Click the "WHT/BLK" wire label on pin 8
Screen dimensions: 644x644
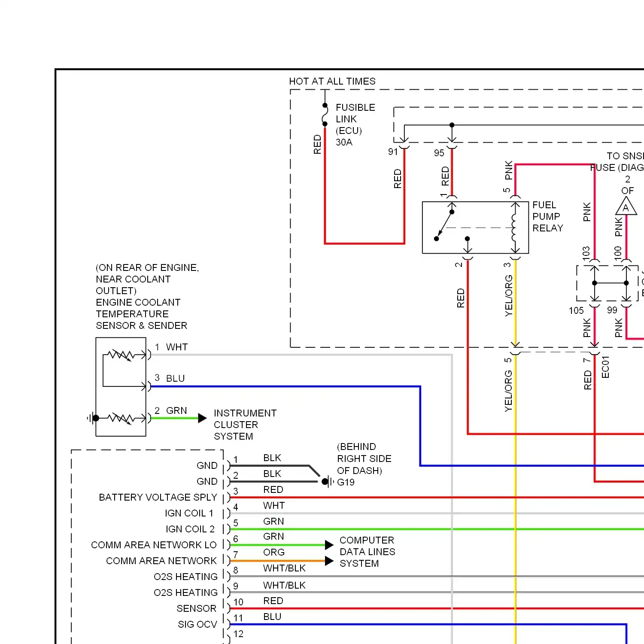coord(284,568)
